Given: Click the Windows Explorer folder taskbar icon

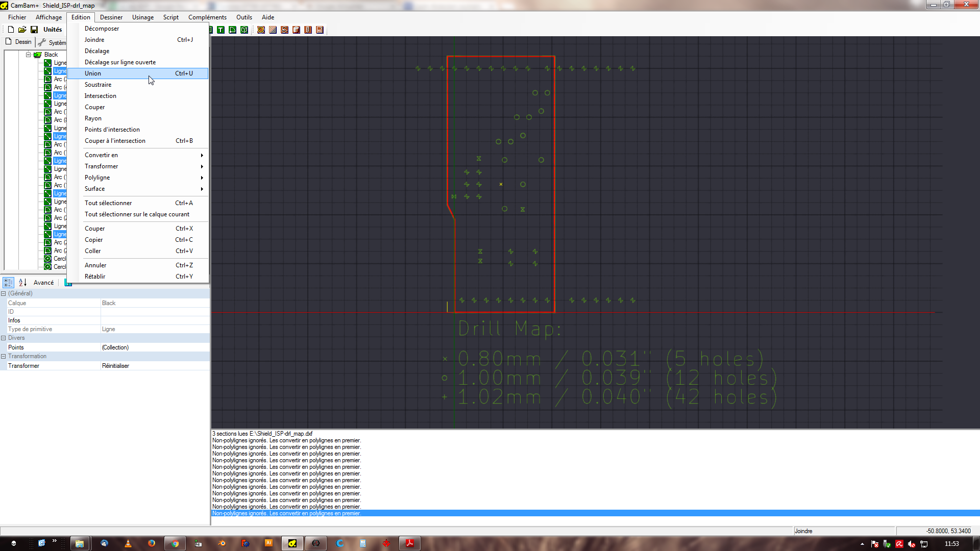Looking at the screenshot, I should (x=80, y=543).
